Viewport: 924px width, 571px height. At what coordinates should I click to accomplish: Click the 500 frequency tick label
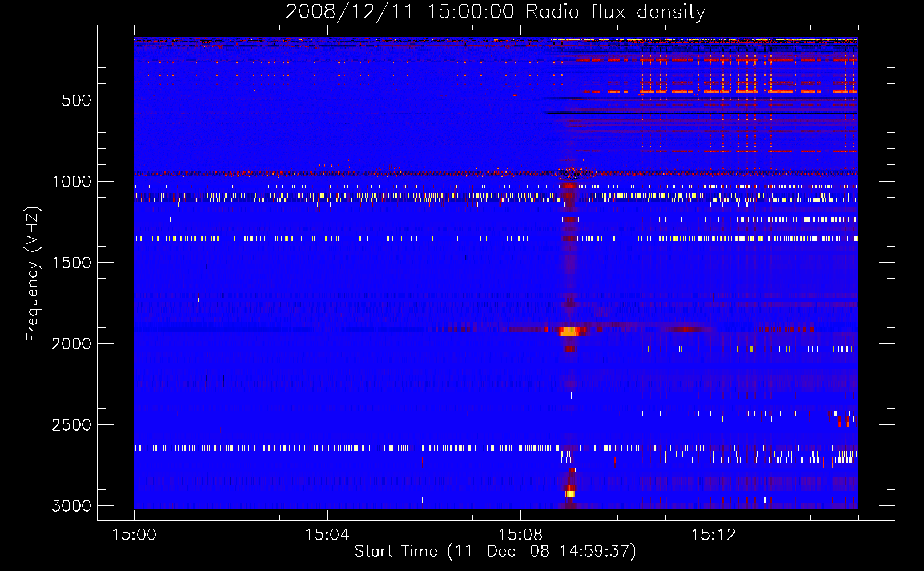[x=76, y=100]
